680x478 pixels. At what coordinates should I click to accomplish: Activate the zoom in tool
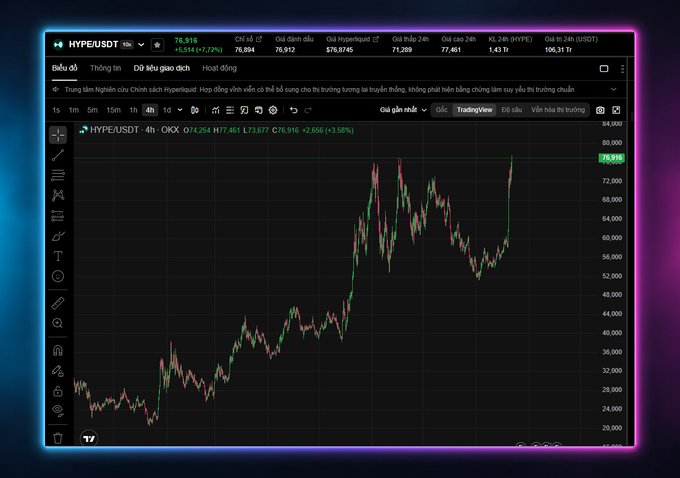[x=58, y=323]
